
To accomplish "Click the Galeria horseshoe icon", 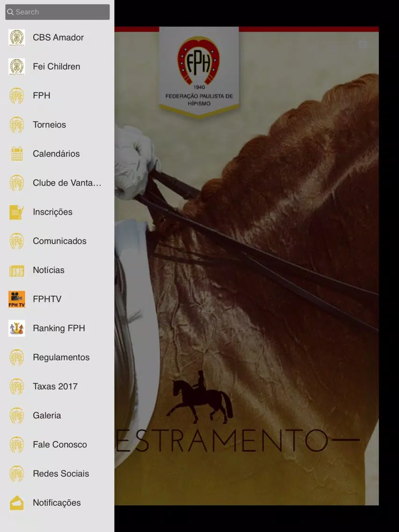I will pos(17,416).
